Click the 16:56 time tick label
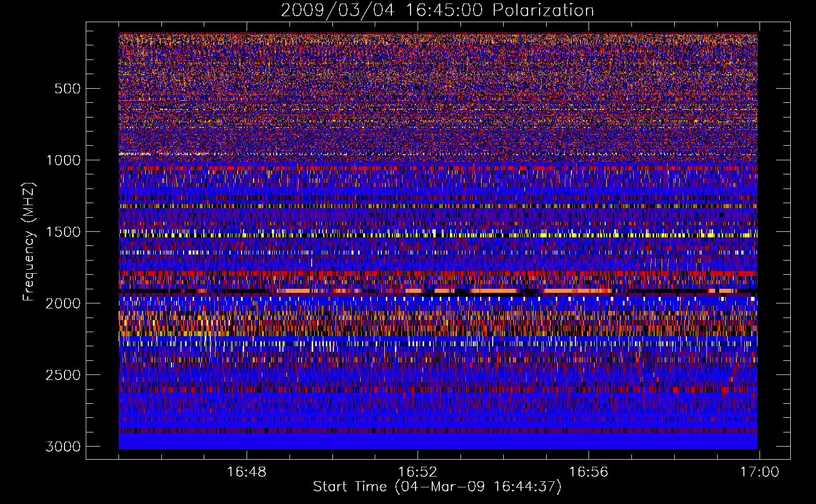The width and height of the screenshot is (816, 504). 589,472
